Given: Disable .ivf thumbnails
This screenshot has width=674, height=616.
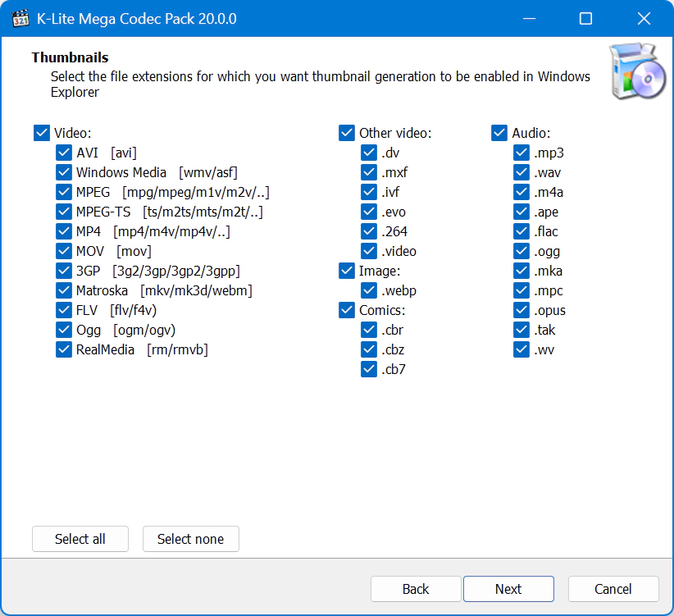Looking at the screenshot, I should point(369,192).
